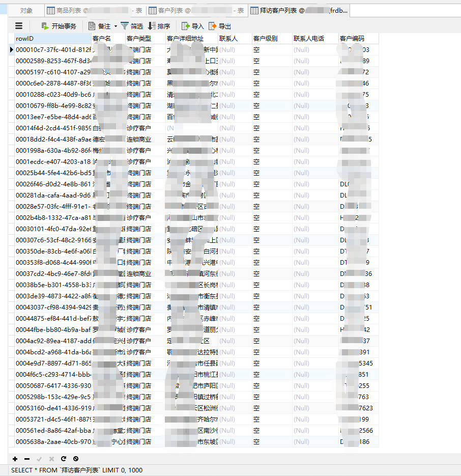
Task: Open the 排序 sort tool
Action: (x=159, y=26)
